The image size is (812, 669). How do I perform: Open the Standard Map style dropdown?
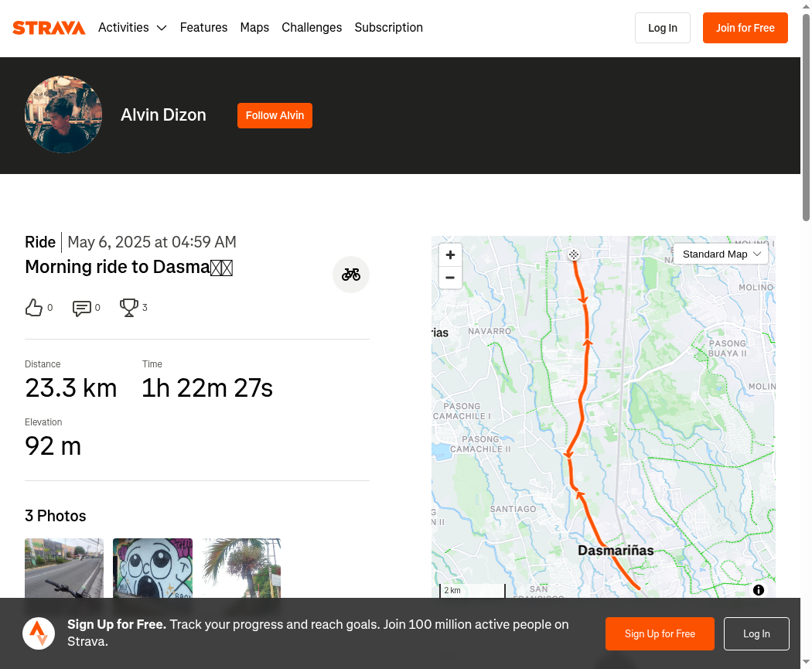pyautogui.click(x=720, y=254)
